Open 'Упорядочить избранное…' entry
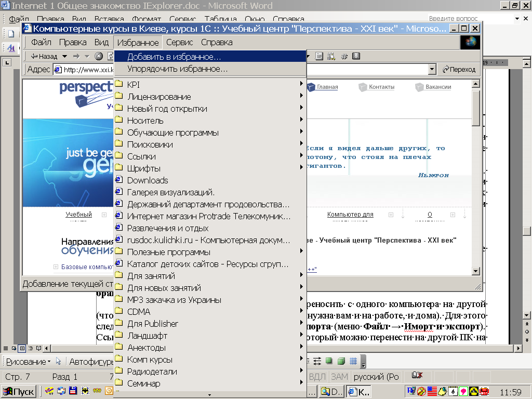 (x=210, y=69)
